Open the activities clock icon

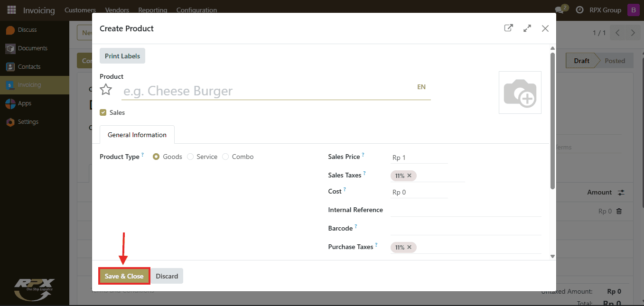(579, 10)
